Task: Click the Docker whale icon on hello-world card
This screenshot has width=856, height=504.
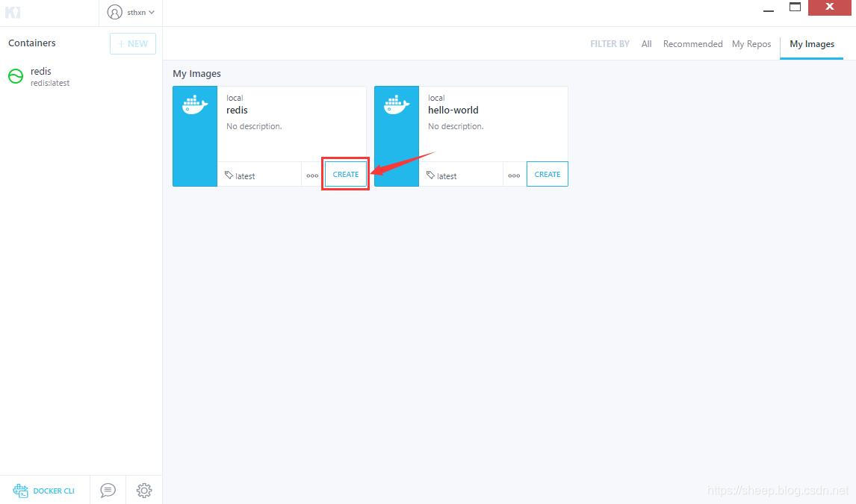Action: click(x=397, y=105)
